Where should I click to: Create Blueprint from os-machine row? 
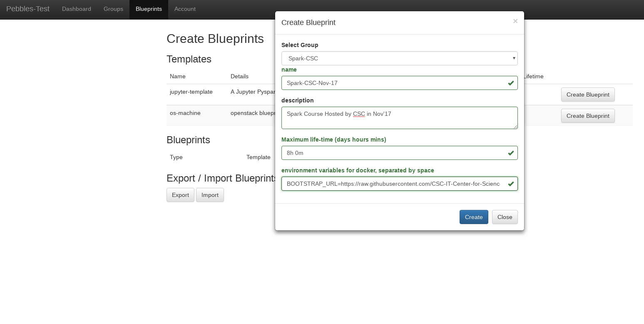[x=588, y=116]
